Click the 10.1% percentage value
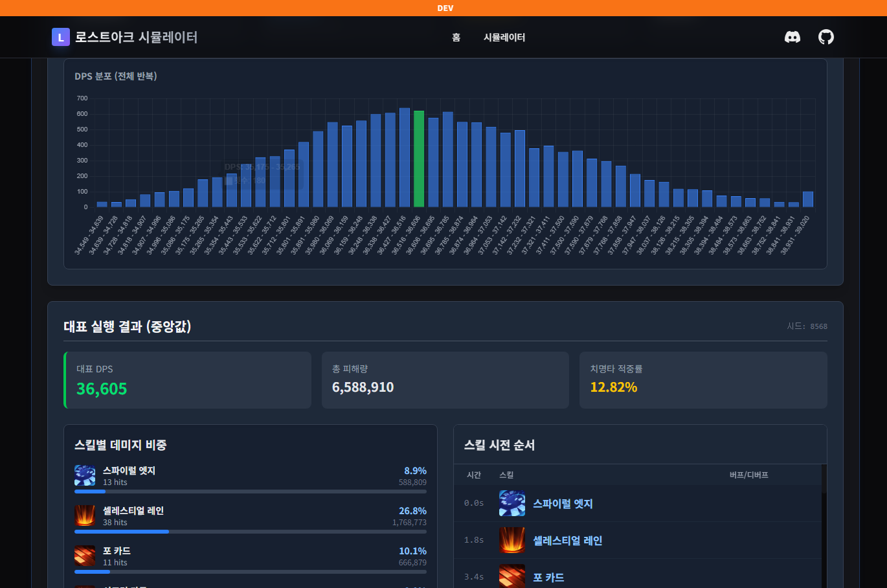Viewport: 887px width, 588px height. pos(412,551)
